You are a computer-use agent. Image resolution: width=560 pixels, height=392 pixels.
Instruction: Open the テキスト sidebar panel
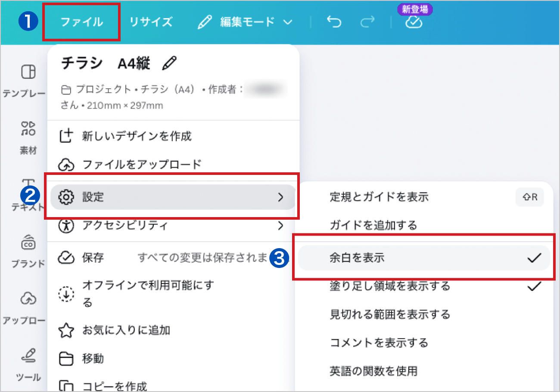point(28,195)
